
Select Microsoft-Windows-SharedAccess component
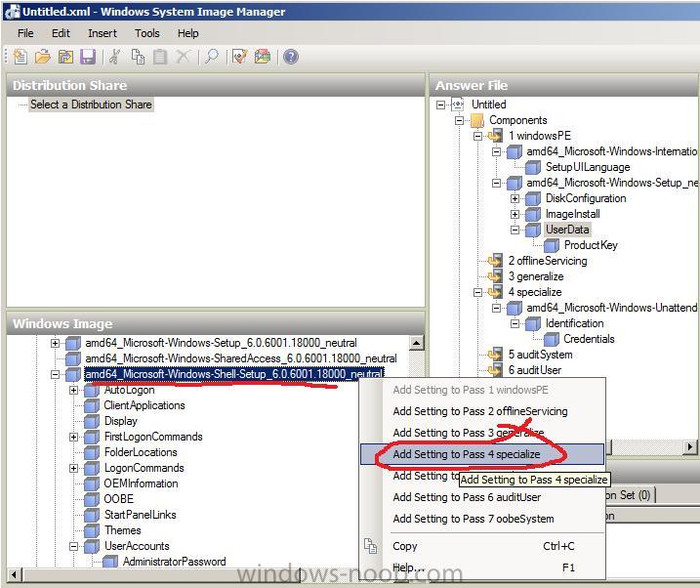pyautogui.click(x=240, y=358)
